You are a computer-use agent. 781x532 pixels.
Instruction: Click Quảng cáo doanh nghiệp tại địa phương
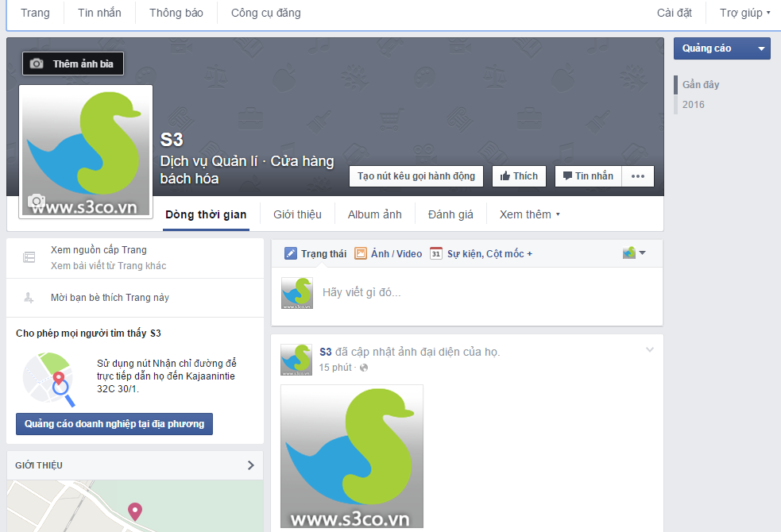[114, 424]
